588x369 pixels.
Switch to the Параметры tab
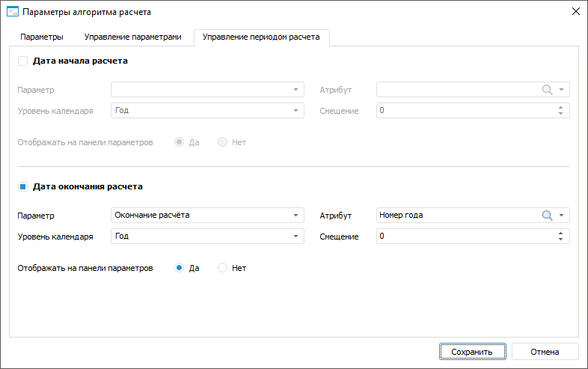pyautogui.click(x=41, y=37)
